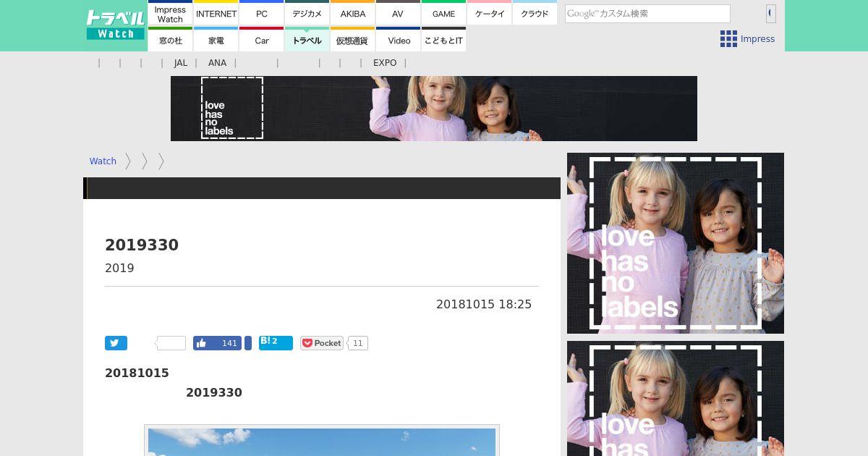Open the JAL category link

[181, 63]
